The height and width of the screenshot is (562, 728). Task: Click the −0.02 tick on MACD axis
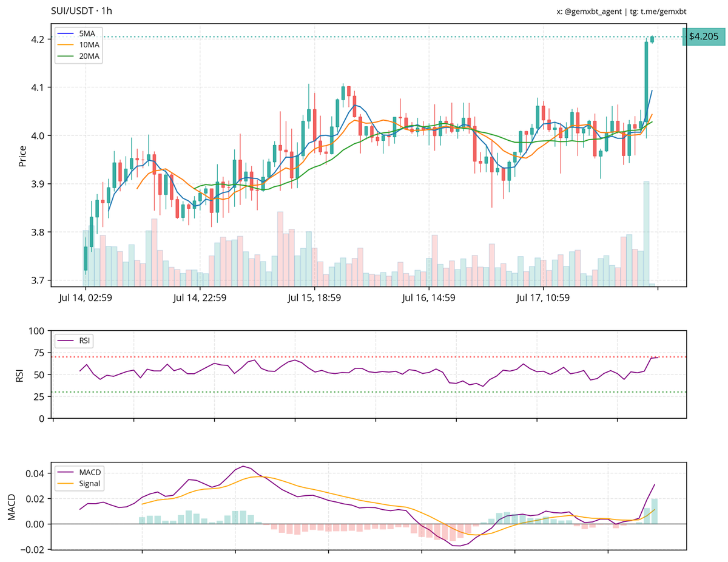click(33, 549)
